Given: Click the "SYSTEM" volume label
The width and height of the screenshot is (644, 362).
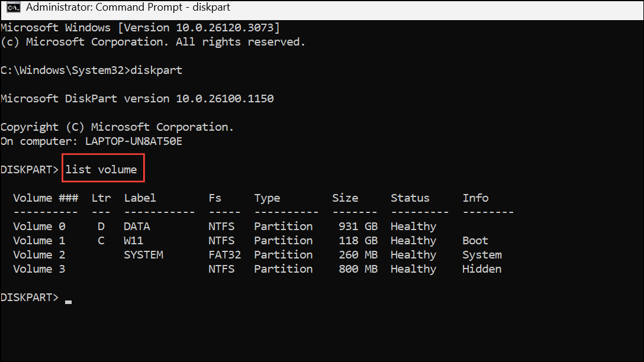Looking at the screenshot, I should (x=143, y=255).
